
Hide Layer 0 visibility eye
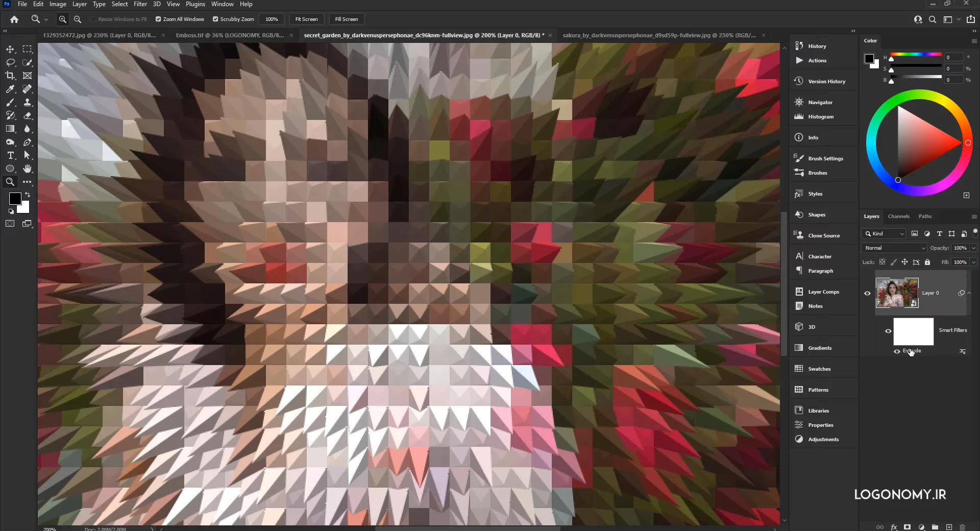[867, 293]
